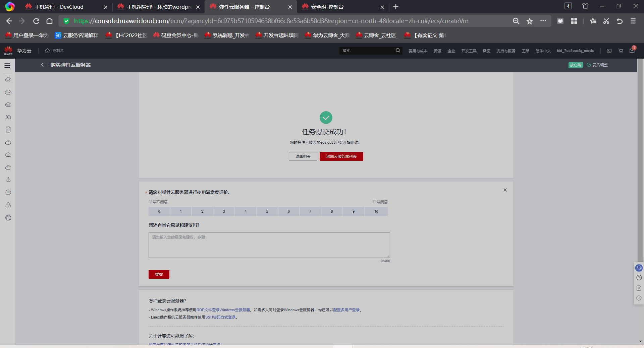Click the disk-shaped sidebar service icon
Screen dimensions: 644x348
point(8,130)
